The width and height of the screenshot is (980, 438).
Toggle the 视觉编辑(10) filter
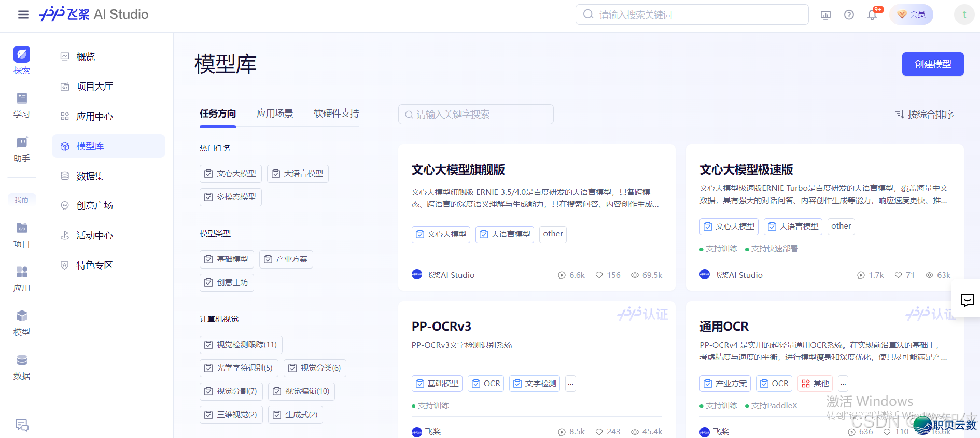[x=301, y=391]
